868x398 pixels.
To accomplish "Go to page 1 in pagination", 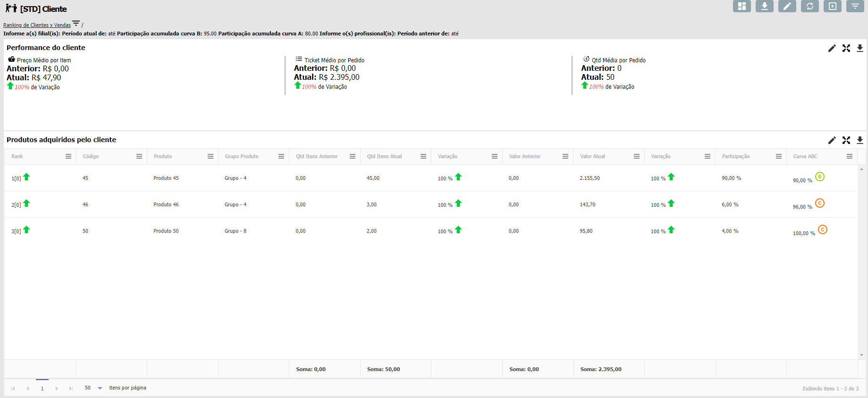I will (42, 389).
